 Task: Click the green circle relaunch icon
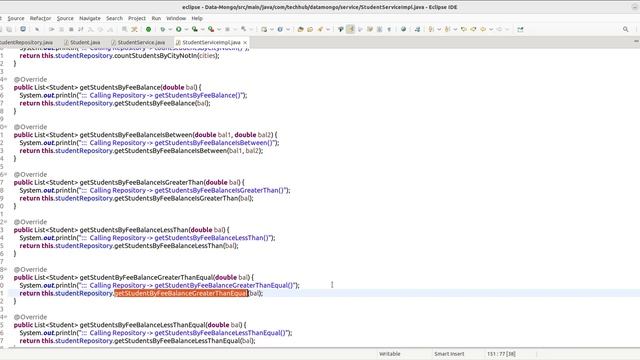click(x=149, y=29)
